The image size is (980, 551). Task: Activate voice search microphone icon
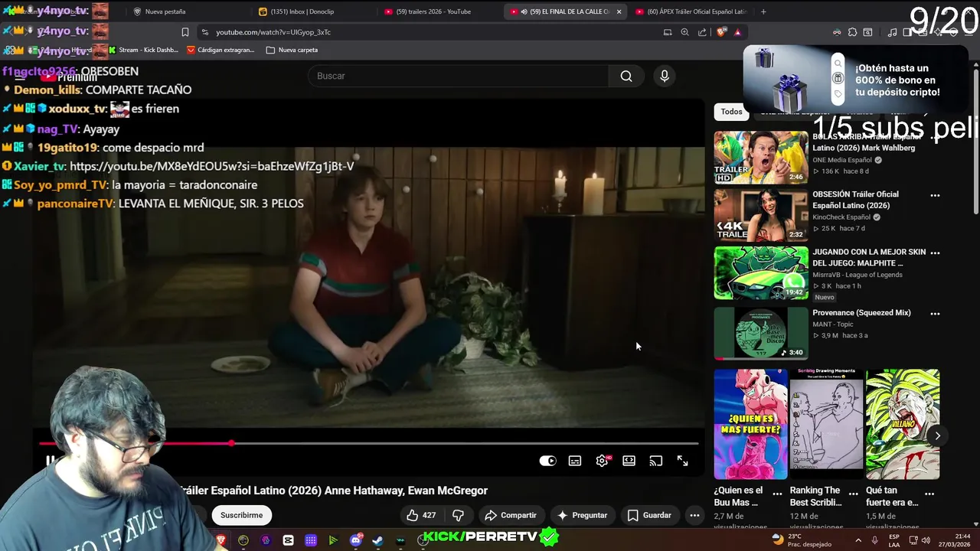pyautogui.click(x=665, y=76)
